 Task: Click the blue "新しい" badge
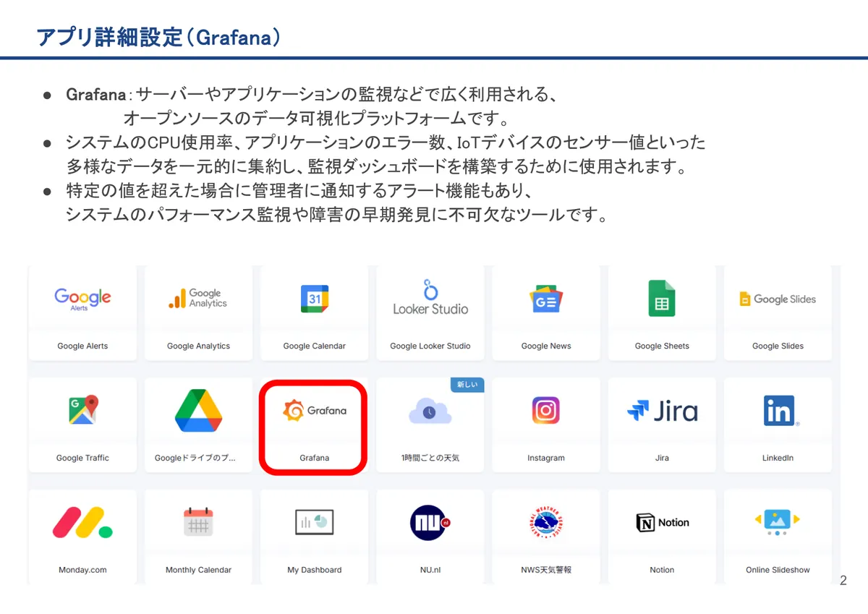[467, 385]
